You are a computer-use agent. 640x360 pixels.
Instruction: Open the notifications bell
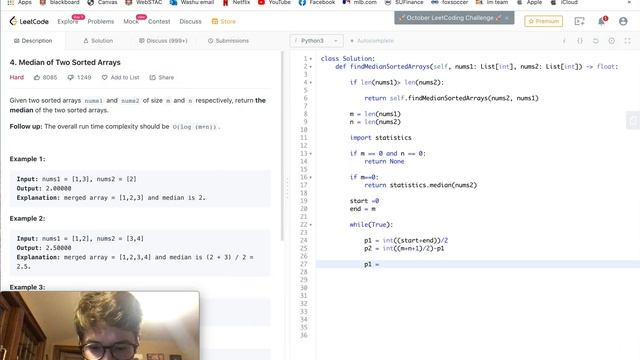[602, 21]
